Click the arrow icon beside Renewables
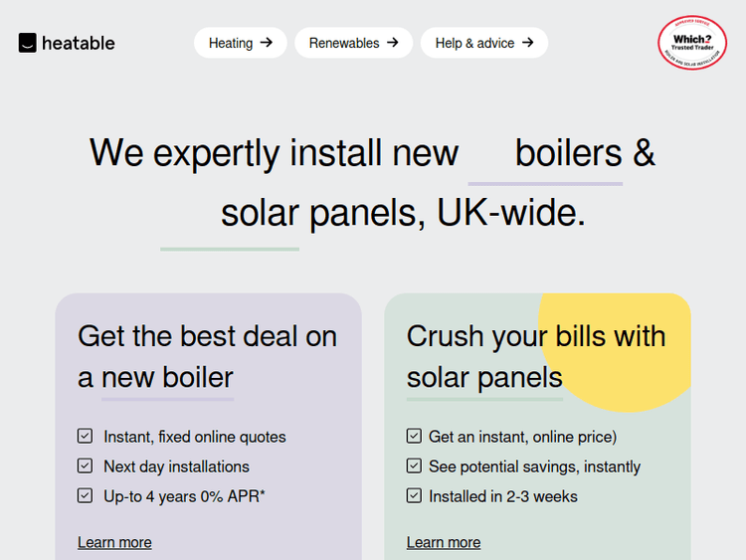 pos(393,43)
